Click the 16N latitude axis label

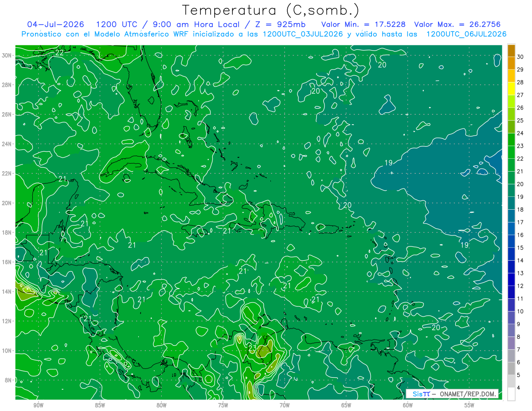(x=8, y=262)
